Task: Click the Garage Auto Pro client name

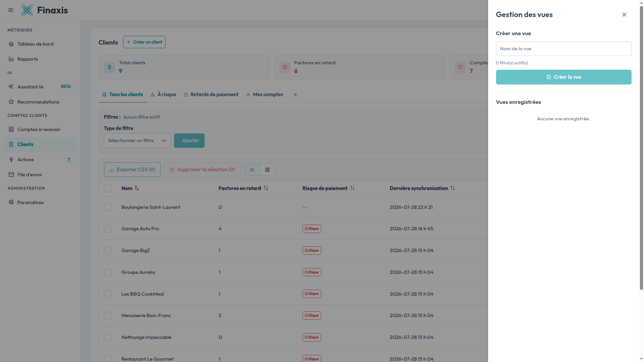Action: point(140,229)
